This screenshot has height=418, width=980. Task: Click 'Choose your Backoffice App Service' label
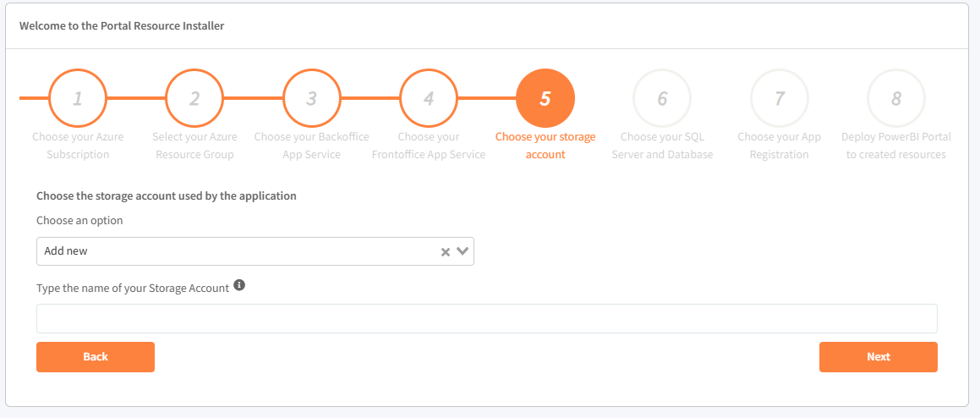pyautogui.click(x=311, y=146)
